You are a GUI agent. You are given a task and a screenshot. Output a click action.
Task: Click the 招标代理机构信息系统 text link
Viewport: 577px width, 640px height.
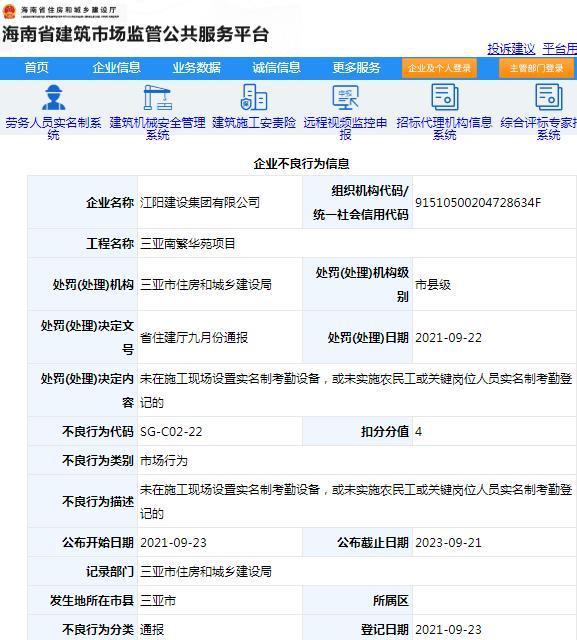point(444,129)
